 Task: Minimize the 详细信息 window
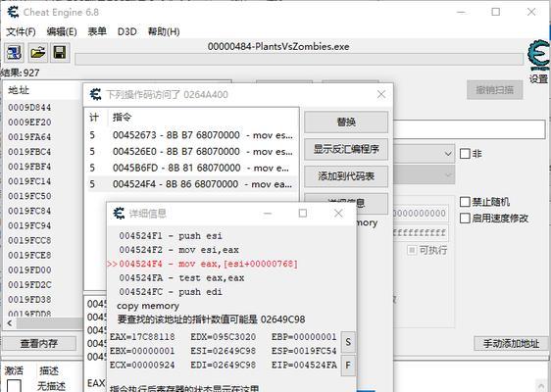coord(268,214)
